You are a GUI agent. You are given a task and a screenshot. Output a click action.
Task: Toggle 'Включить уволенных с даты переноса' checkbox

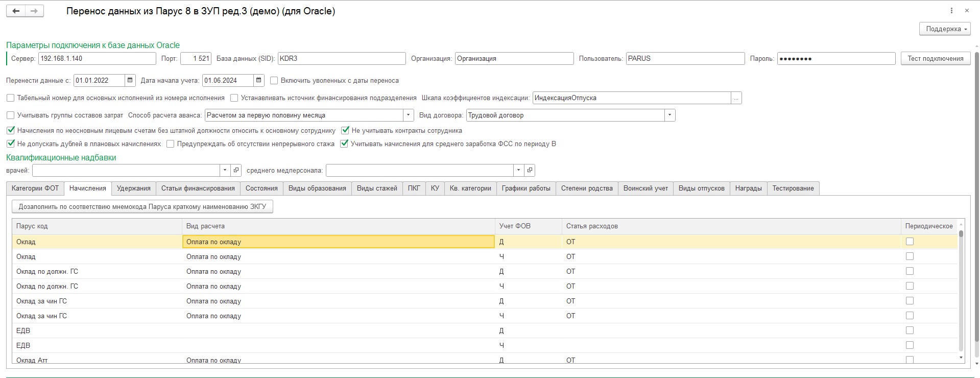tap(274, 80)
